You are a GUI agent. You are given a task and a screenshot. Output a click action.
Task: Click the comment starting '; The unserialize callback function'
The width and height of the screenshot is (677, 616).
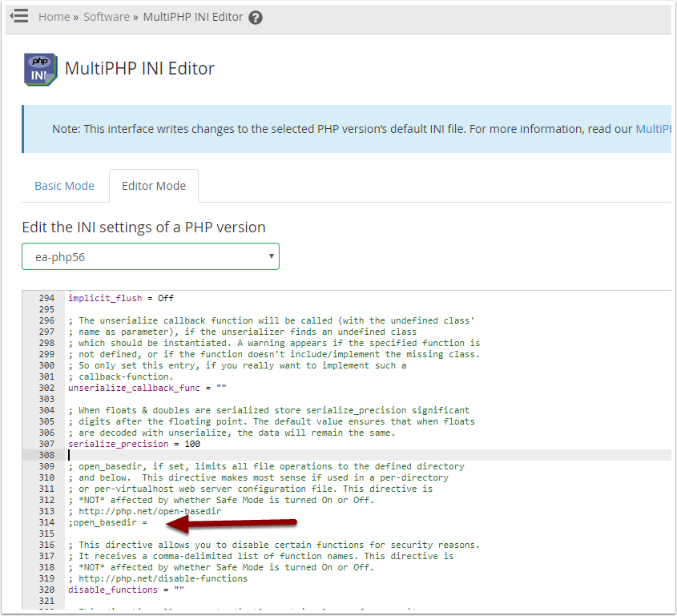click(x=271, y=320)
